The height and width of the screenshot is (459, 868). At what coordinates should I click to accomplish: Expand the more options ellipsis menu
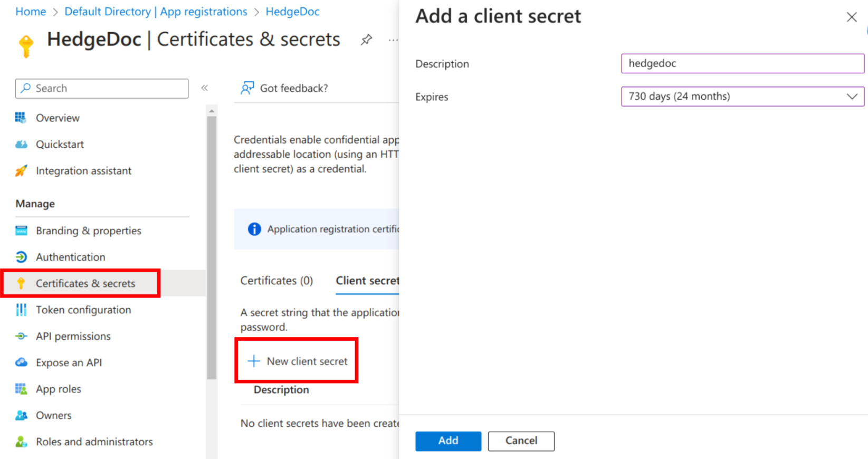pyautogui.click(x=393, y=39)
